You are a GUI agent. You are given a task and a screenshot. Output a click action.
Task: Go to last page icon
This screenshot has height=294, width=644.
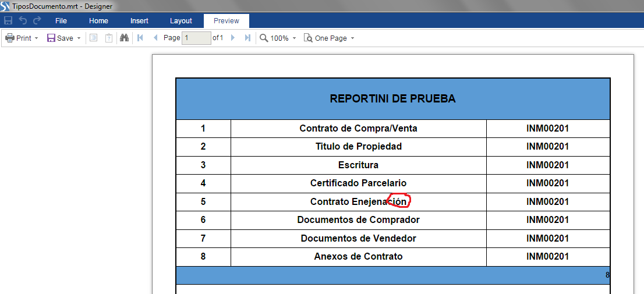pyautogui.click(x=247, y=38)
